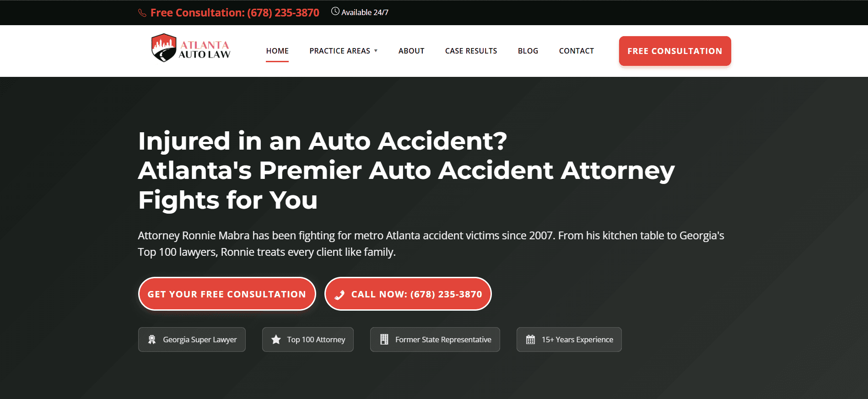
Task: Click the Top 100 Attorney badge text
Action: point(316,340)
